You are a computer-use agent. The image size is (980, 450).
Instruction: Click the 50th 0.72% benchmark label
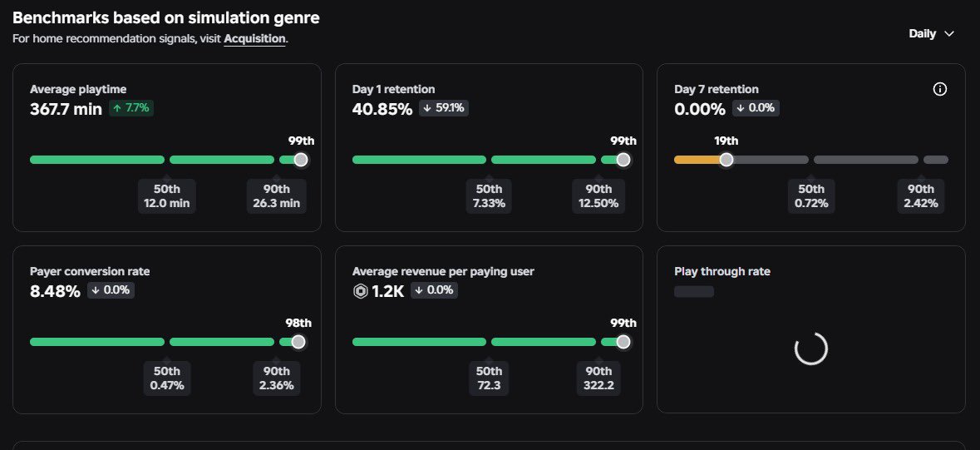coord(811,196)
